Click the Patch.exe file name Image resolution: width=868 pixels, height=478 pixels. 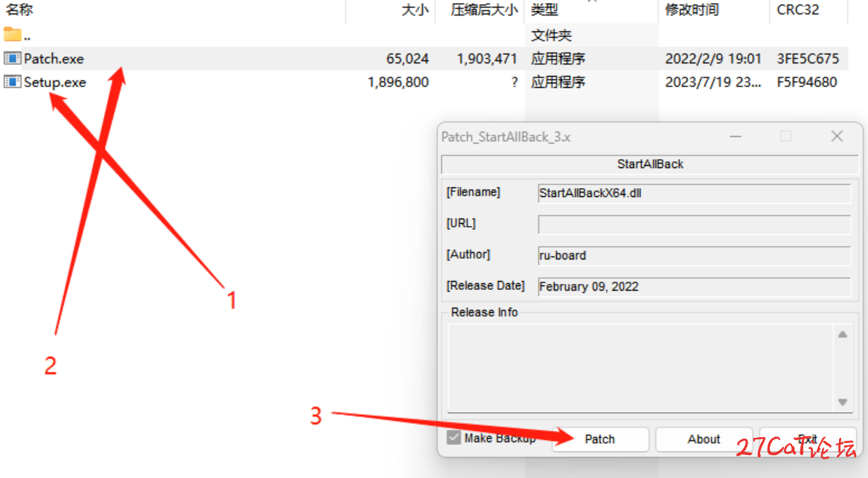pyautogui.click(x=54, y=59)
